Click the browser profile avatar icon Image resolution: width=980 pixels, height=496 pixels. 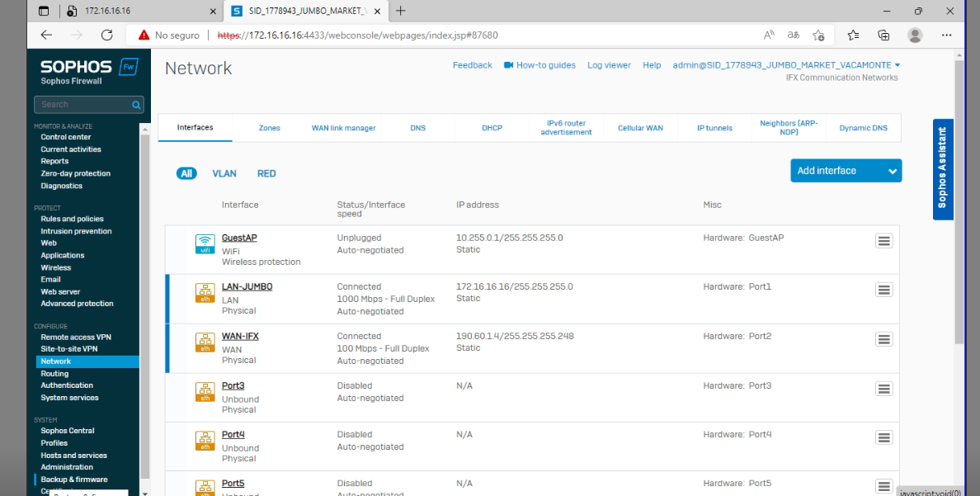click(x=915, y=35)
